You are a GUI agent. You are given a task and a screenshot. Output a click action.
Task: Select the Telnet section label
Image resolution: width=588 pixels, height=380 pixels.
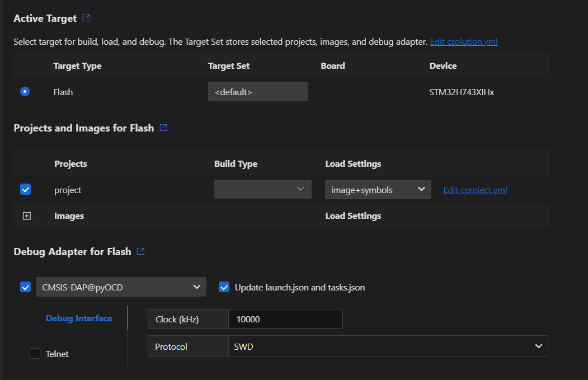tap(57, 354)
